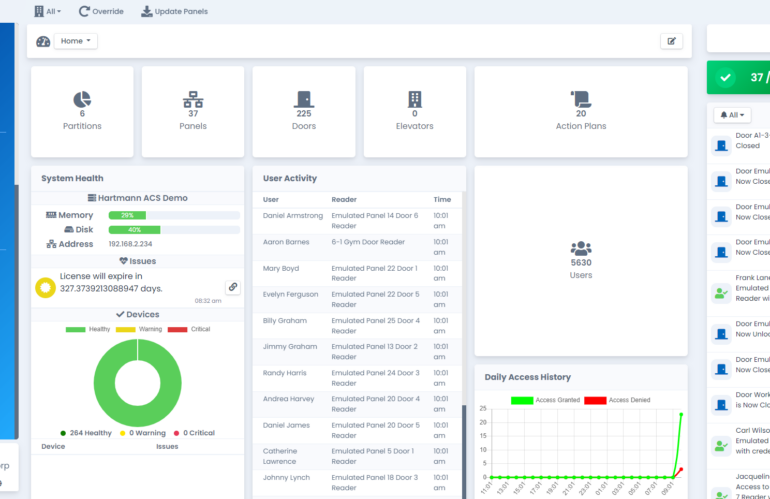Select Billy Graham activity row
This screenshot has height=499, width=770.
coord(357,326)
